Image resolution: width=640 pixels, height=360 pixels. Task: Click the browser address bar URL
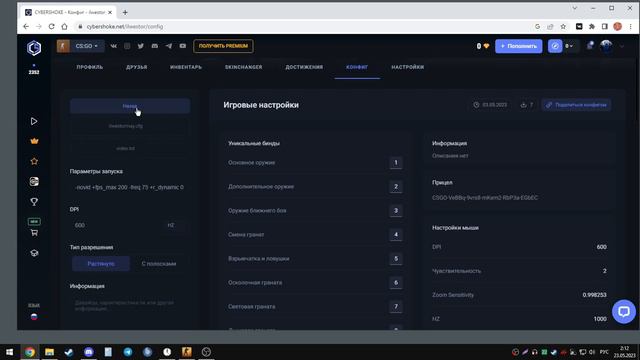[124, 27]
